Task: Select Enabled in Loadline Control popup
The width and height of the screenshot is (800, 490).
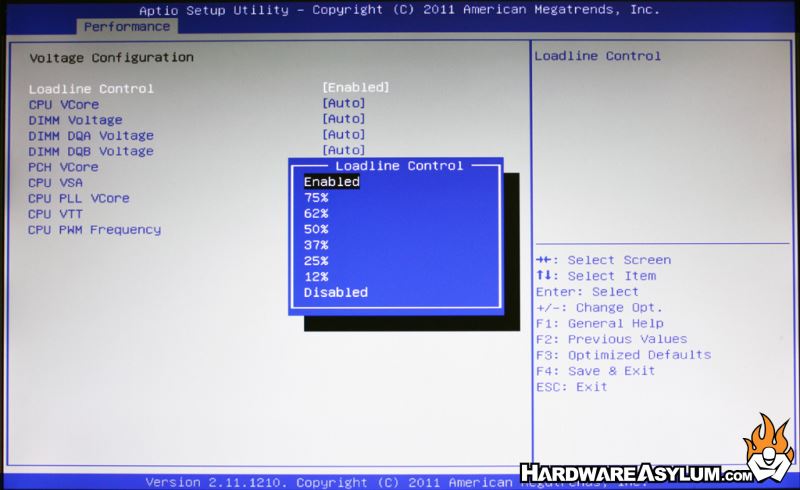Action: click(x=332, y=182)
